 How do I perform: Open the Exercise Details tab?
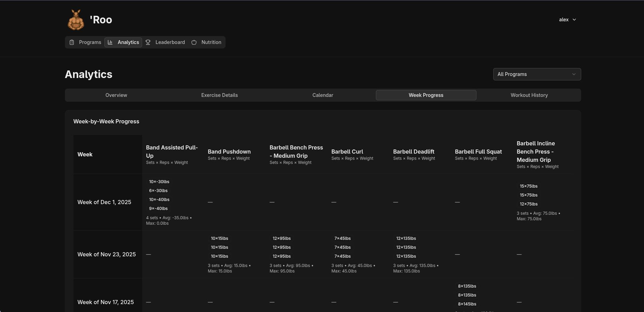point(219,95)
